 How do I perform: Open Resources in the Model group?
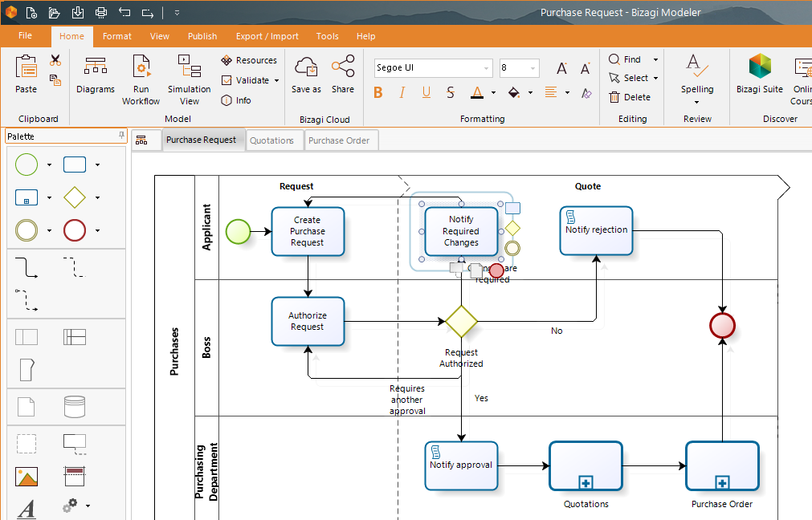pos(249,60)
